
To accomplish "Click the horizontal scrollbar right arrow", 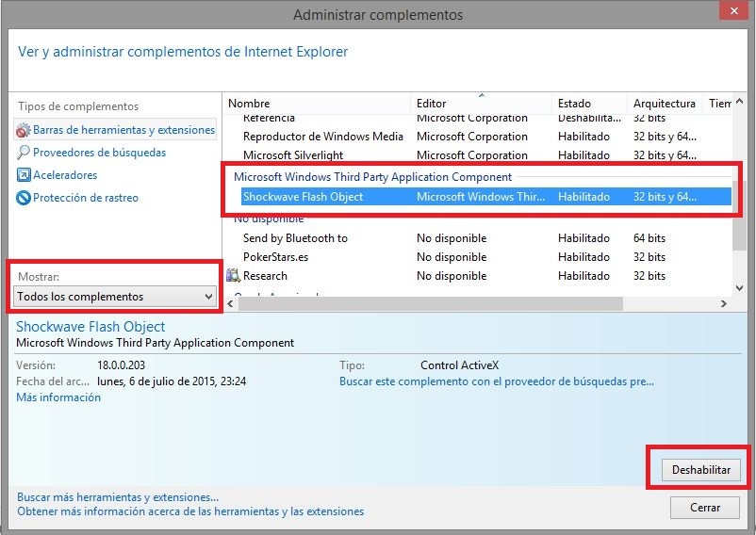I will point(724,304).
